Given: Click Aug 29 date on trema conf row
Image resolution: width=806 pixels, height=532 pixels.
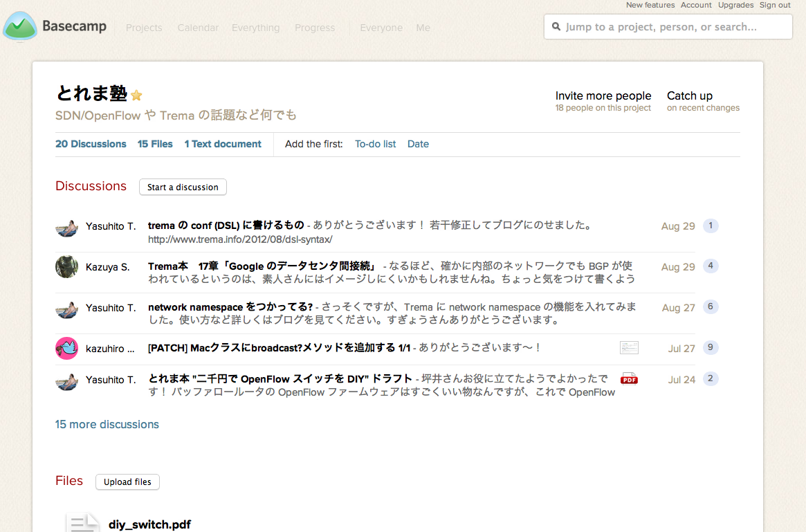Looking at the screenshot, I should point(678,226).
